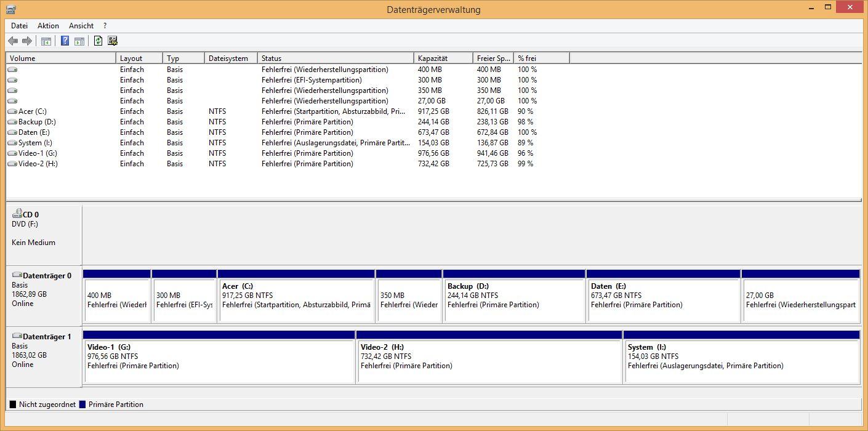Select the Video-1 (G:) partition block
Screen dimensions: 868x431
219,357
